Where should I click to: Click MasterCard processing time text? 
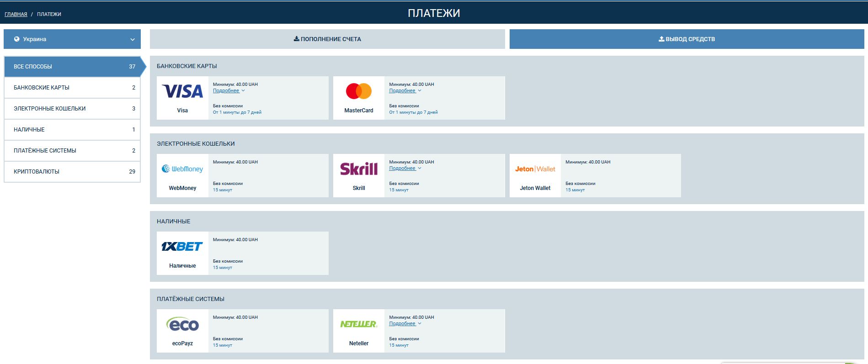[x=414, y=112]
